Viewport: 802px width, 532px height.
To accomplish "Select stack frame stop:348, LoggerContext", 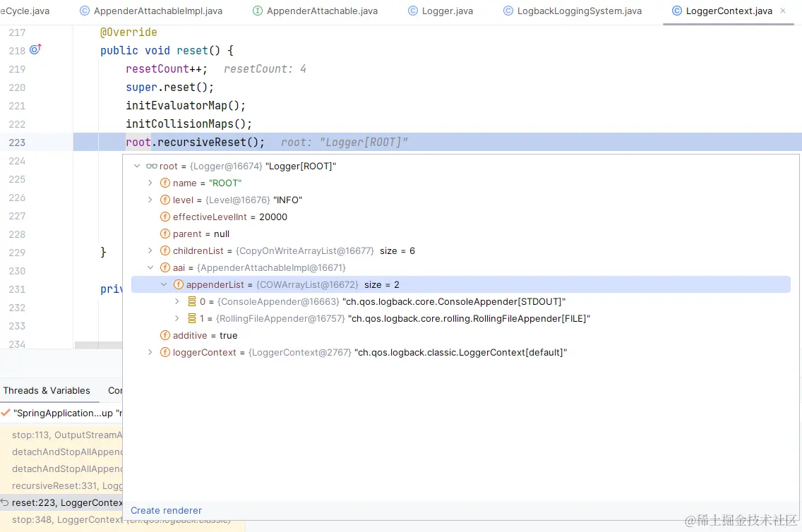I will (x=61, y=519).
